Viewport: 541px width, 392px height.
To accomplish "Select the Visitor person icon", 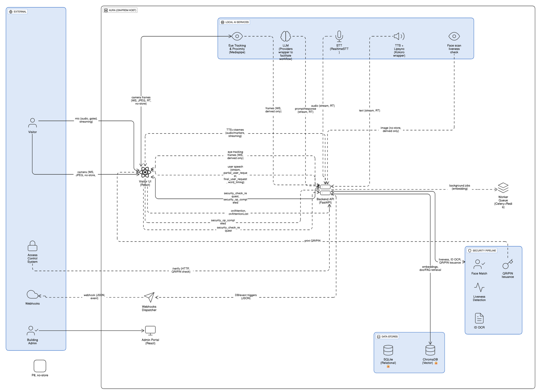I will [32, 123].
